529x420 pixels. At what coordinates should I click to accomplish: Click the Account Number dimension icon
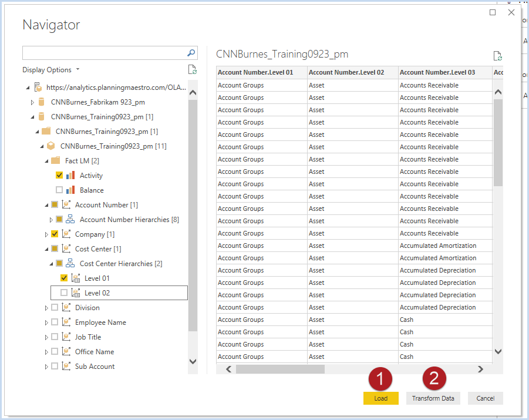click(x=66, y=204)
